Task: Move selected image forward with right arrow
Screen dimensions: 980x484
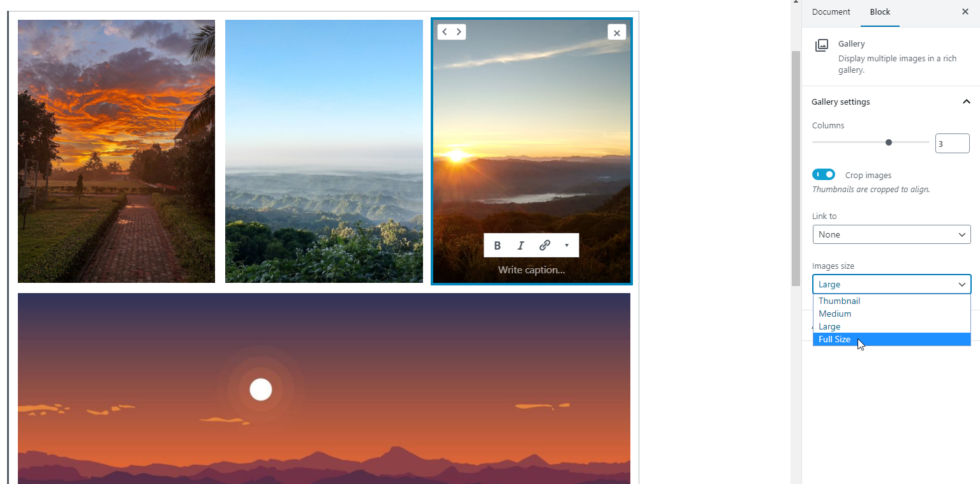Action: coord(459,32)
